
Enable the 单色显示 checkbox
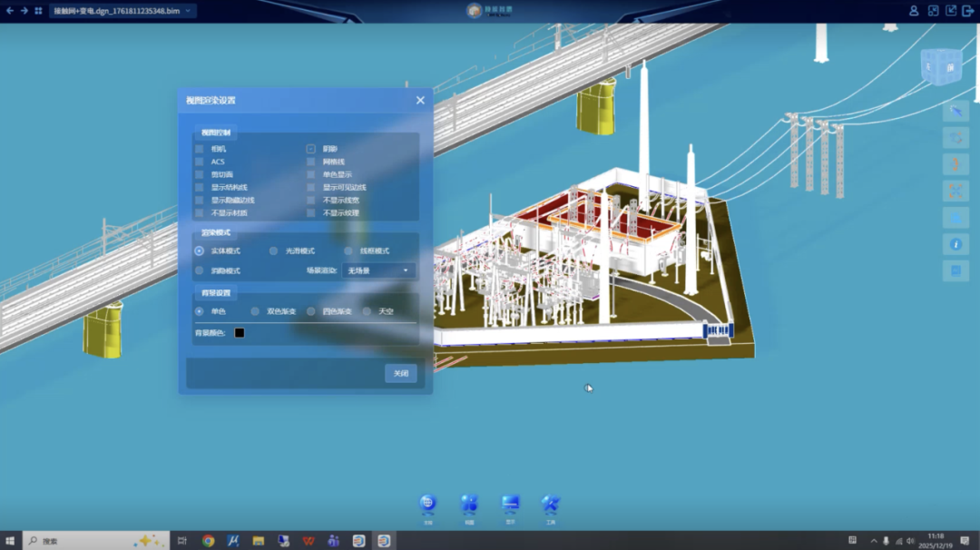click(310, 174)
